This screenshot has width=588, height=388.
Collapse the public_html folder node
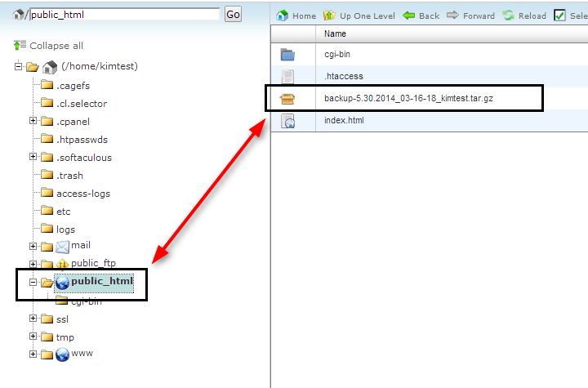(x=33, y=282)
